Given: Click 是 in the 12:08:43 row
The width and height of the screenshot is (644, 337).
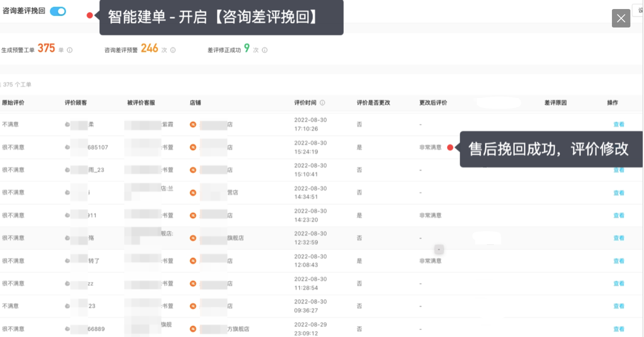Looking at the screenshot, I should pyautogui.click(x=359, y=261).
